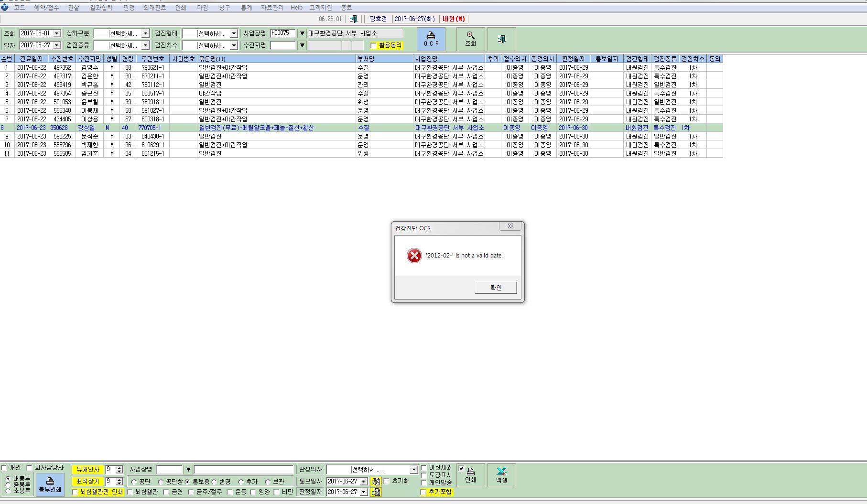This screenshot has height=504, width=867.
Task: Click the OCR printer icon button
Action: click(x=431, y=39)
